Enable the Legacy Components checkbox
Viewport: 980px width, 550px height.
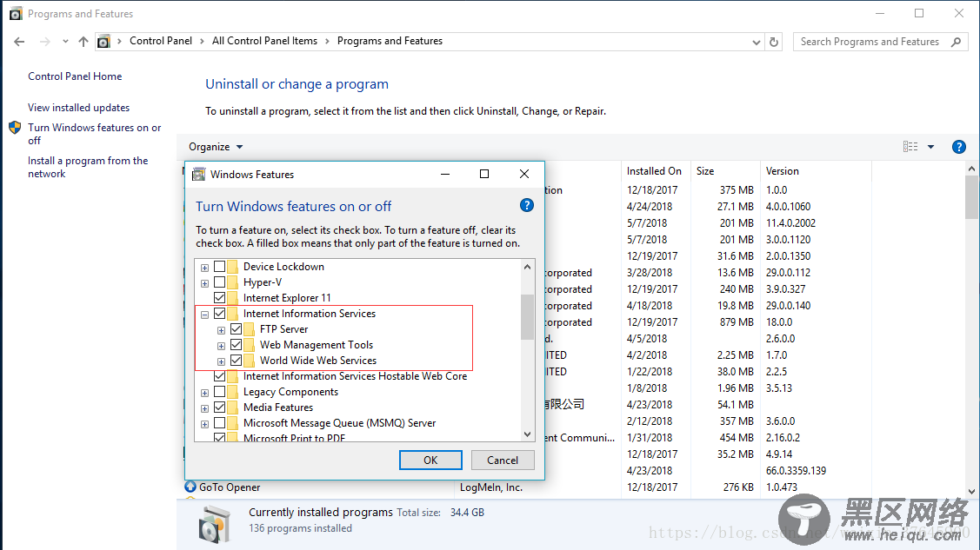click(219, 392)
